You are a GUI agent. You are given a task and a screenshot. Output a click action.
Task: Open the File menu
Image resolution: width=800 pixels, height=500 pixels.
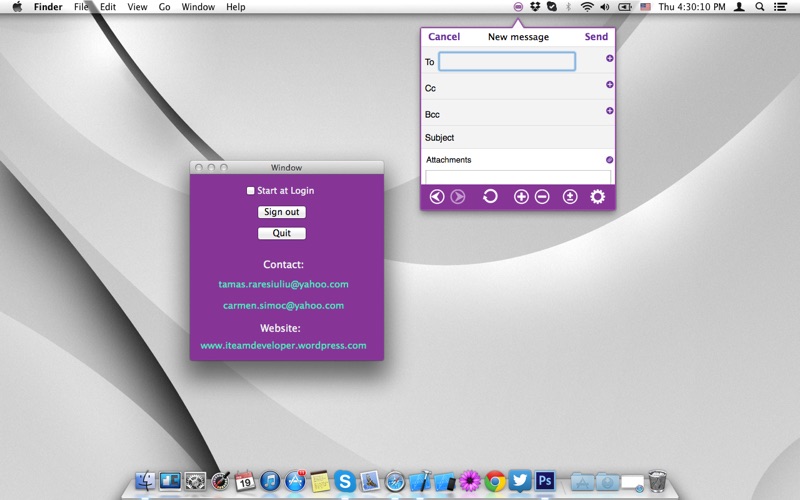pyautogui.click(x=81, y=7)
